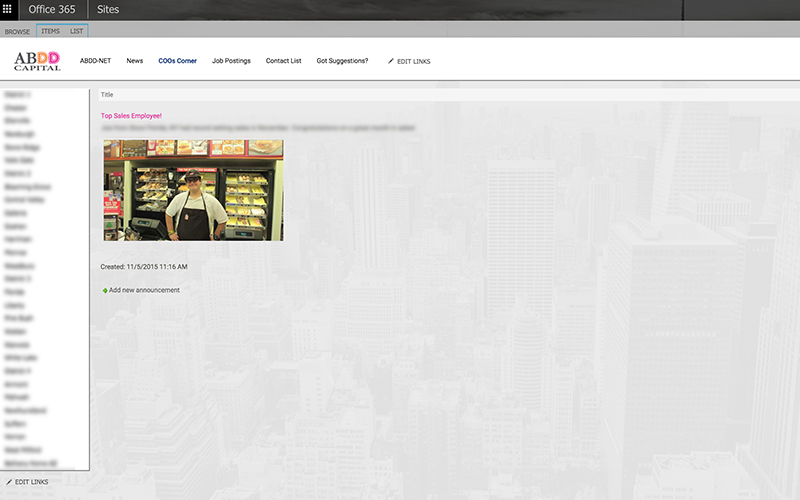Sort by the Title column header
This screenshot has width=800, height=500.
point(107,95)
